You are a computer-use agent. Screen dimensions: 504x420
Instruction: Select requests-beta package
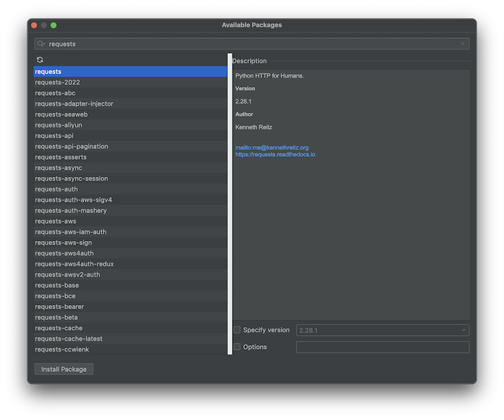point(130,317)
